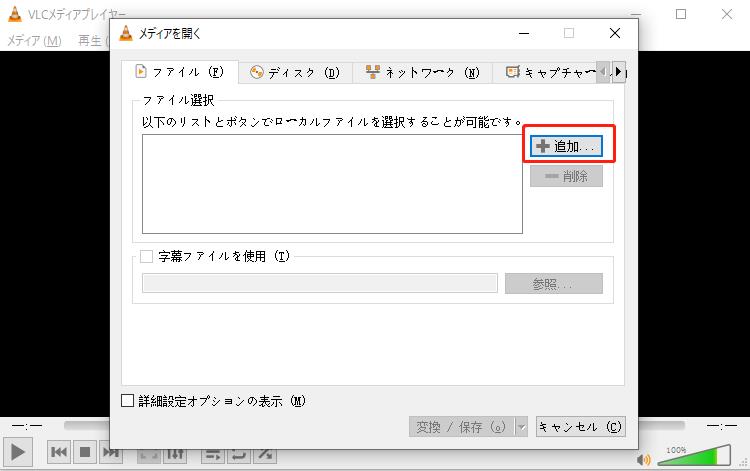Switch to the ディスク tab
The width and height of the screenshot is (750, 471).
pos(295,73)
